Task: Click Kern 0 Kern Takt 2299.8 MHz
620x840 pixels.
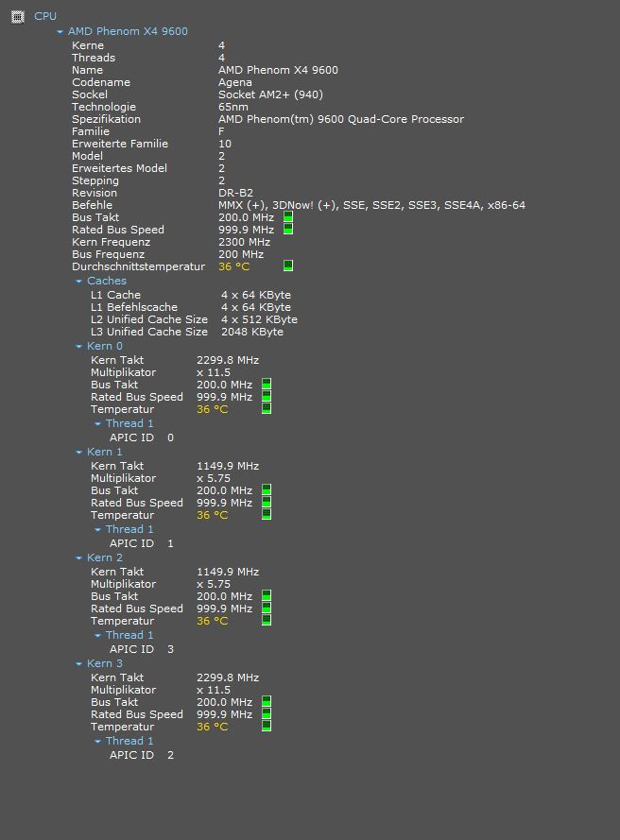Action: click(228, 361)
